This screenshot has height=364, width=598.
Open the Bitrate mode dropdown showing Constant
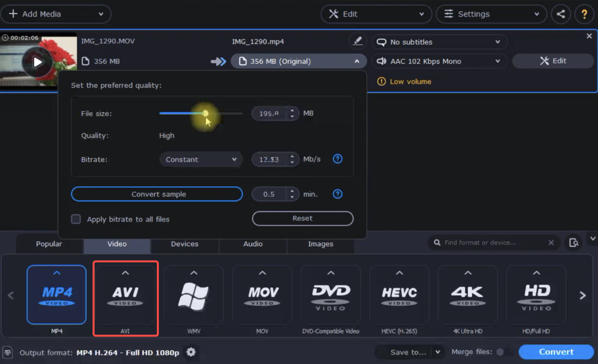(x=200, y=159)
